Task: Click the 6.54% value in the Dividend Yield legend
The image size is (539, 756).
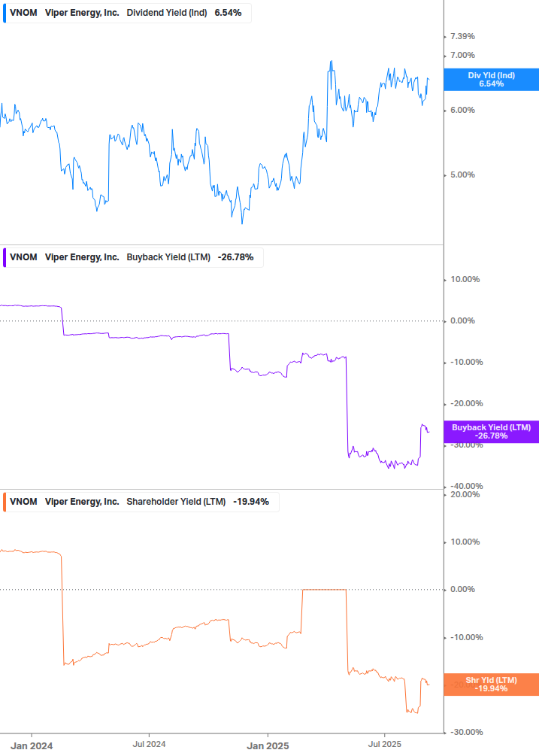Action: coord(228,13)
